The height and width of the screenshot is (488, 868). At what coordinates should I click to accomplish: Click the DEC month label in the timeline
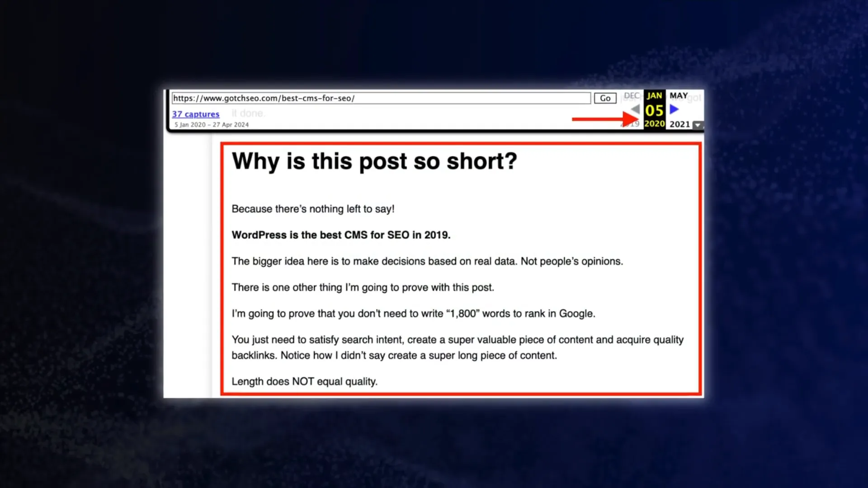click(x=631, y=96)
